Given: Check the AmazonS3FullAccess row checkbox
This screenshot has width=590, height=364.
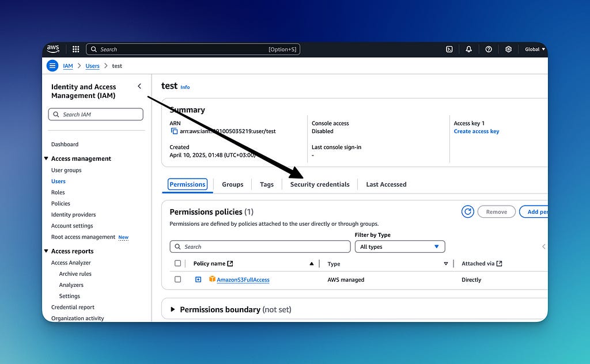Looking at the screenshot, I should click(177, 279).
